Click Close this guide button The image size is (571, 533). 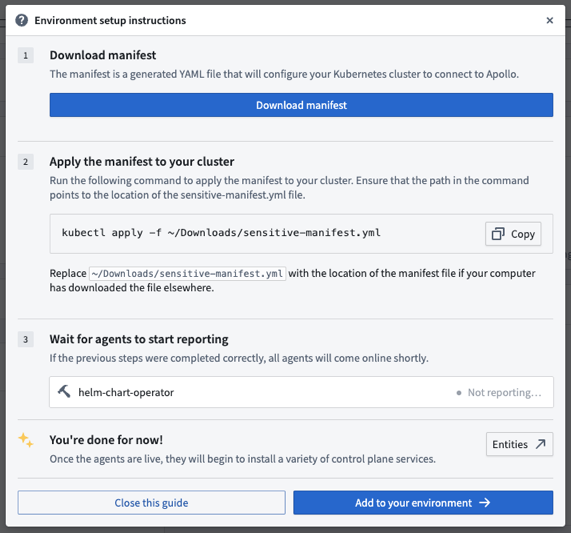pyautogui.click(x=151, y=502)
